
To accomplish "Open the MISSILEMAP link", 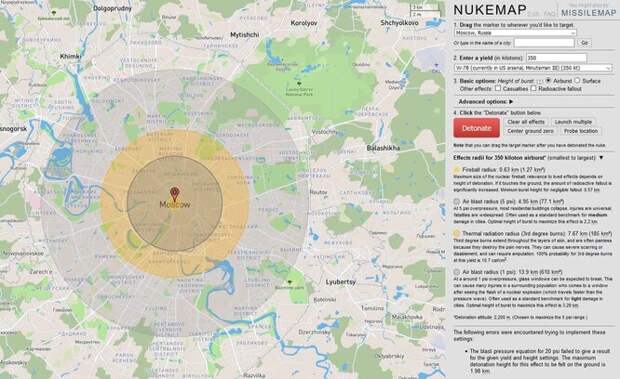I will (x=588, y=13).
